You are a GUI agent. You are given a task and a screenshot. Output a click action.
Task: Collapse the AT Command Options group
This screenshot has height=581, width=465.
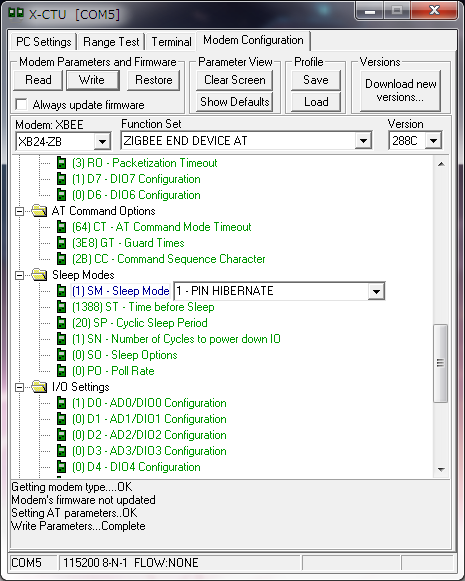(19, 211)
